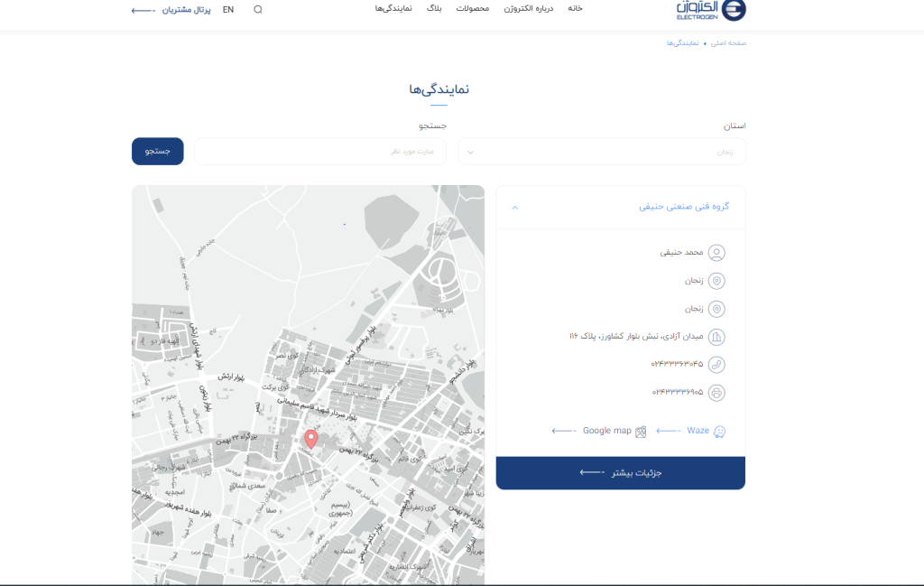Click the person icon beside محمد حنیفی

click(717, 253)
